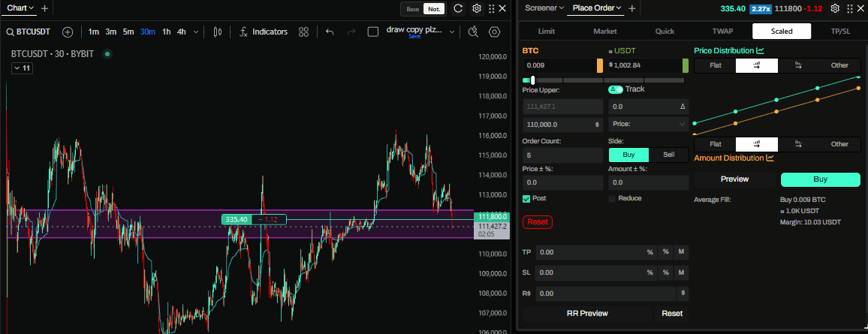The width and height of the screenshot is (868, 334).
Task: Open chart settings hexagon icon
Action: click(x=494, y=32)
